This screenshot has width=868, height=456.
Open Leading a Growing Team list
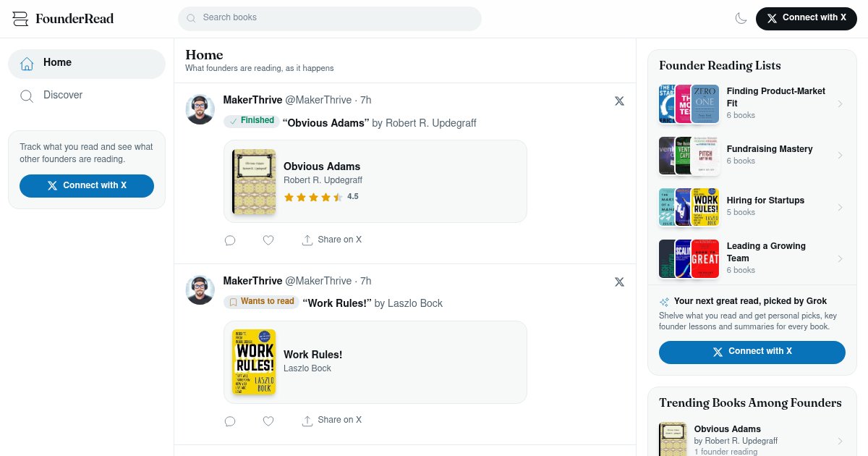point(752,258)
